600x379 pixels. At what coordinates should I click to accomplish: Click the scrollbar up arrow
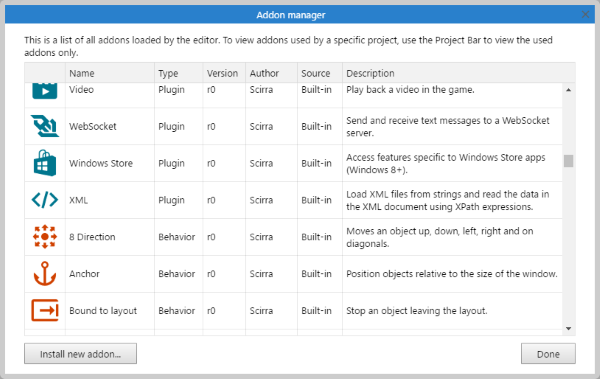point(569,90)
